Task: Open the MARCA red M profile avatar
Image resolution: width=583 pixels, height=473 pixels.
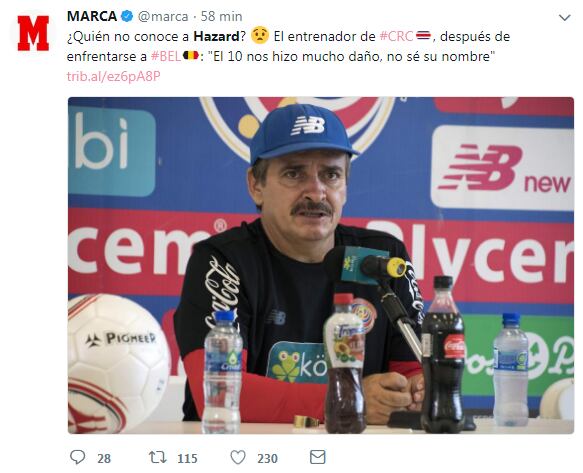Action: (x=33, y=33)
